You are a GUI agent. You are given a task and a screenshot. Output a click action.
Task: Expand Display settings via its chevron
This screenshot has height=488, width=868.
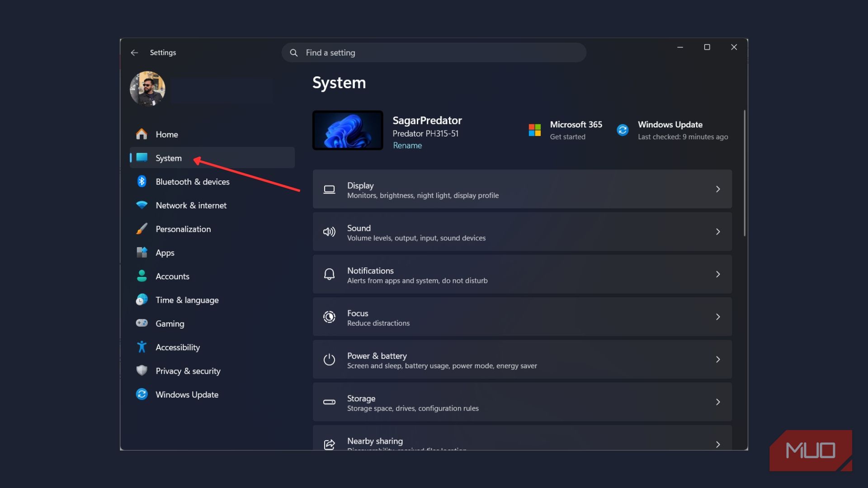coord(718,189)
